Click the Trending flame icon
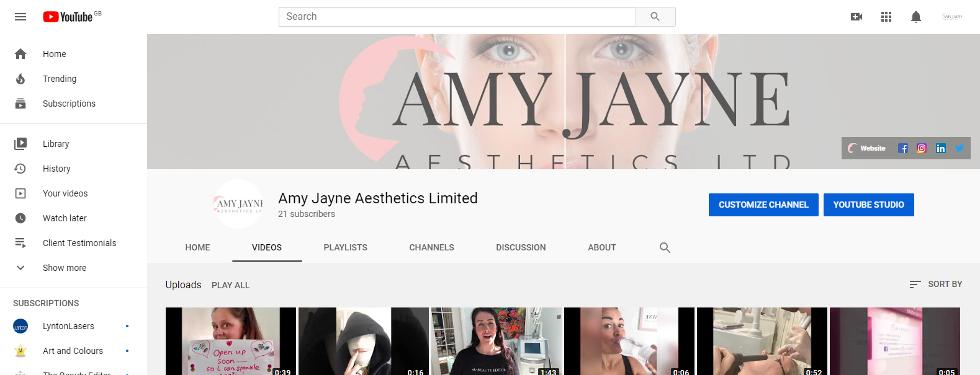 click(x=20, y=79)
